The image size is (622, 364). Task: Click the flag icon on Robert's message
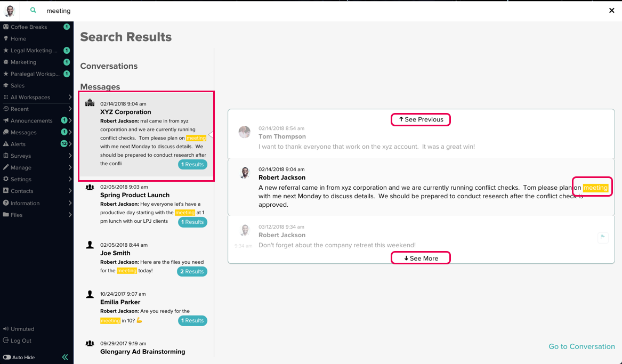pos(603,238)
